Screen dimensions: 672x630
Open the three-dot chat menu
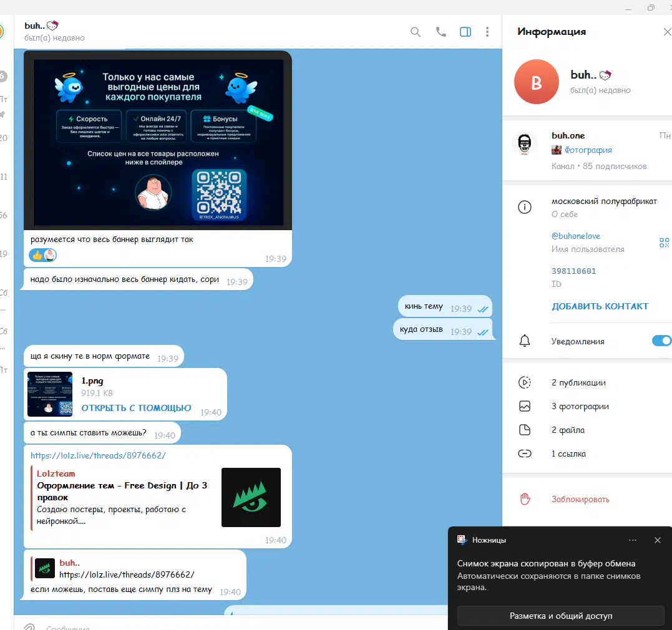pos(487,32)
